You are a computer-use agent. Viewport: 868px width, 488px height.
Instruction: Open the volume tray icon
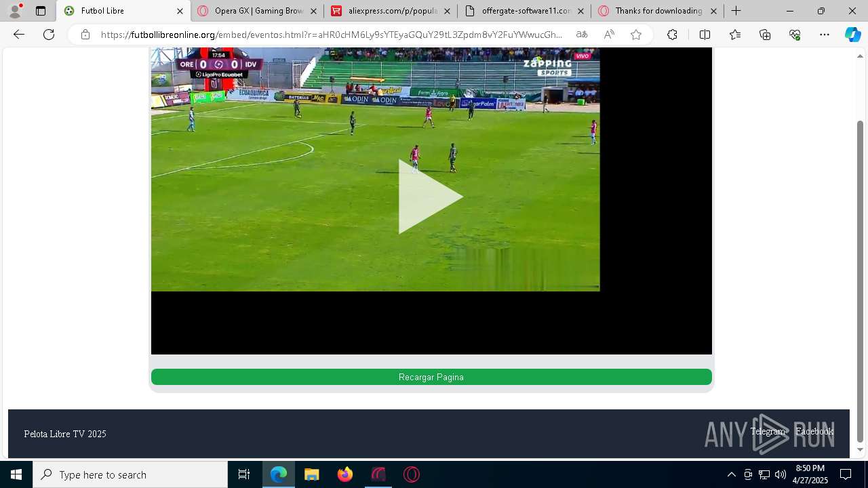pyautogui.click(x=781, y=474)
